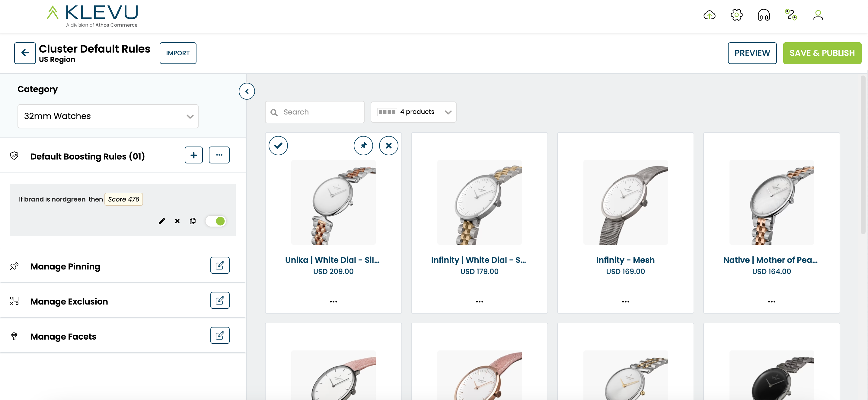Click the Manage Pinning pin icon
This screenshot has height=400, width=868.
(x=14, y=266)
